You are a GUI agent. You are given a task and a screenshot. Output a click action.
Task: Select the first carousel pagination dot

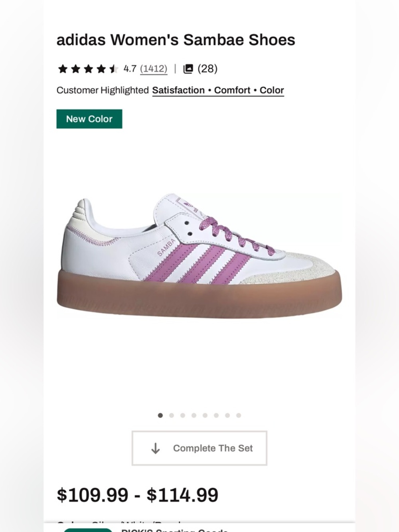(x=160, y=415)
